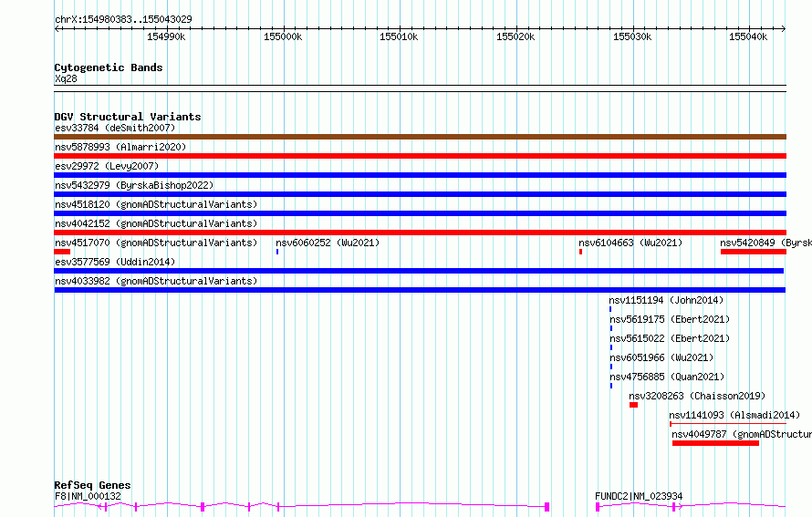Click the 155000k ruler position
Viewport: 812px width, 517px height.
pyautogui.click(x=283, y=37)
